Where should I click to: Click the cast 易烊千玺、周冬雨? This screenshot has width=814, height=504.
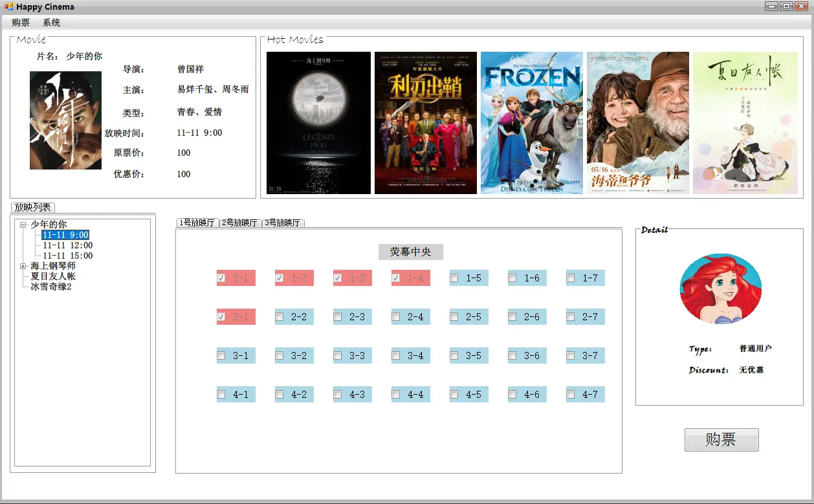pos(213,90)
